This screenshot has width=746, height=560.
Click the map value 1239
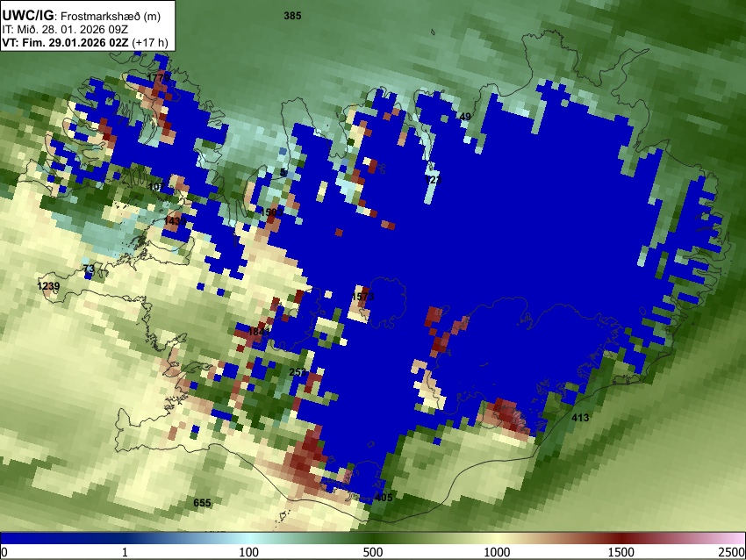48,286
